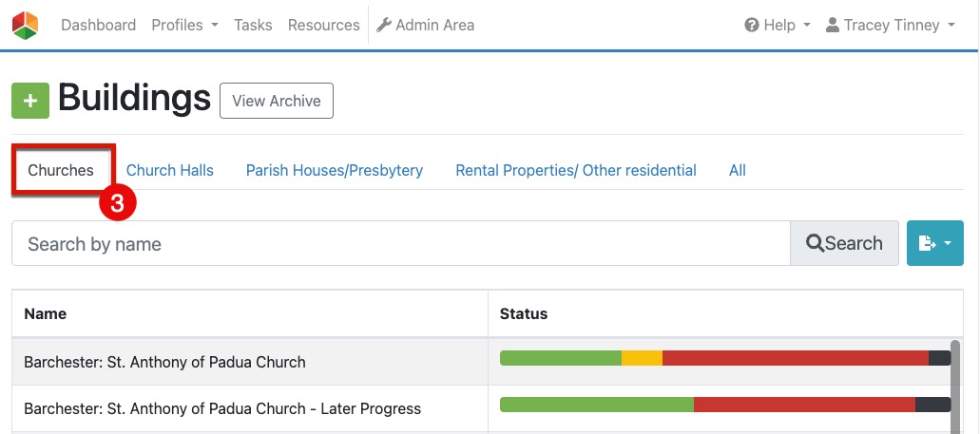This screenshot has width=980, height=434.
Task: Open Resources from the top navigation
Action: (x=323, y=26)
